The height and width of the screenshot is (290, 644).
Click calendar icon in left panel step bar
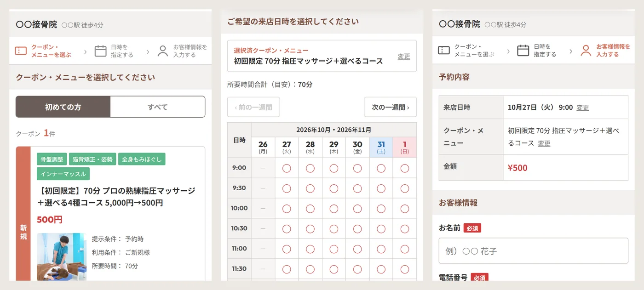(x=101, y=51)
